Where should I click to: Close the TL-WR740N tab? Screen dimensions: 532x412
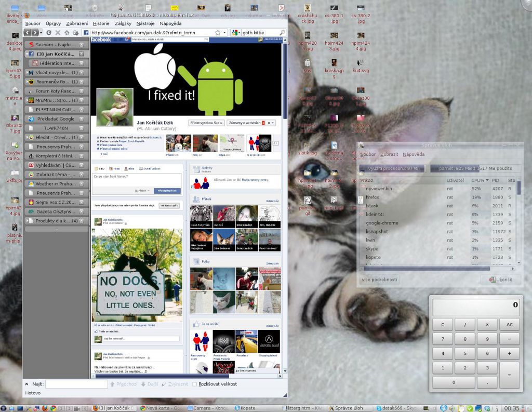(82, 128)
